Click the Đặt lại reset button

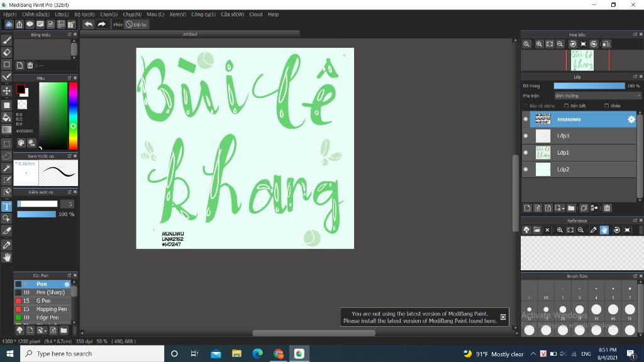136,25
